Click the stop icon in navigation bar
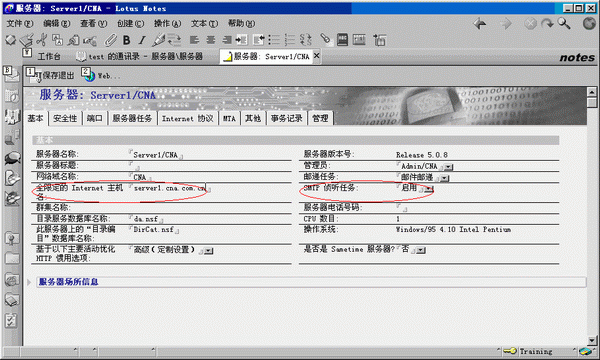600x360 pixels. click(530, 24)
